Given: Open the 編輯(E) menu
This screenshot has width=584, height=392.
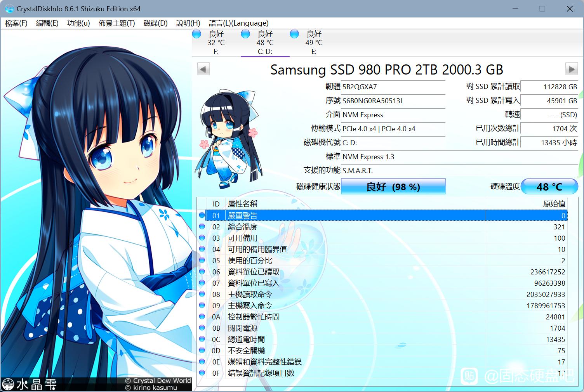Looking at the screenshot, I should click(47, 23).
